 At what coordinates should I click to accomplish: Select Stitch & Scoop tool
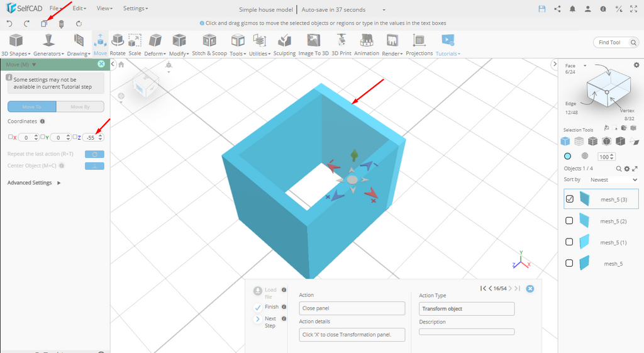tap(209, 45)
